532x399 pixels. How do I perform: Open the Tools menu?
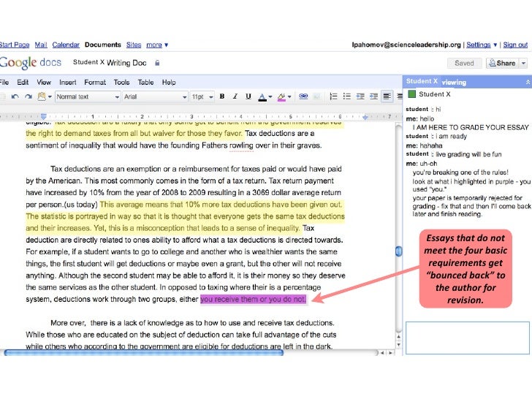121,83
